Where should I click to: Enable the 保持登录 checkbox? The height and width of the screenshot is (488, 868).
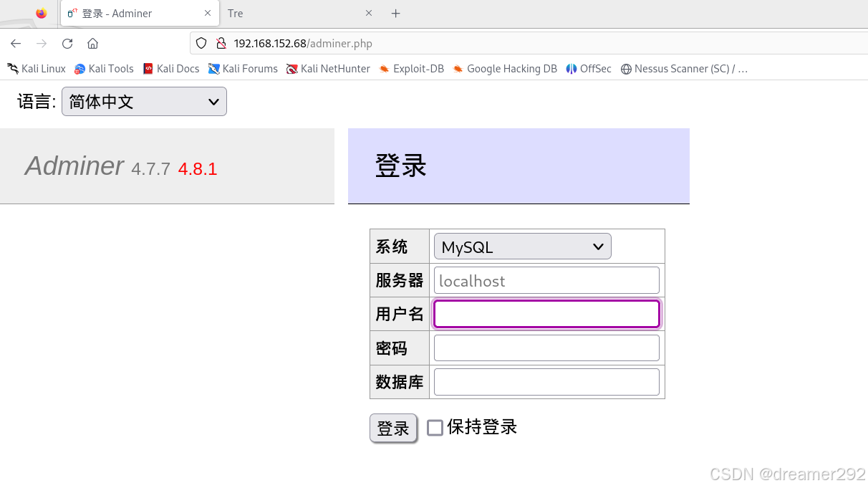[435, 428]
